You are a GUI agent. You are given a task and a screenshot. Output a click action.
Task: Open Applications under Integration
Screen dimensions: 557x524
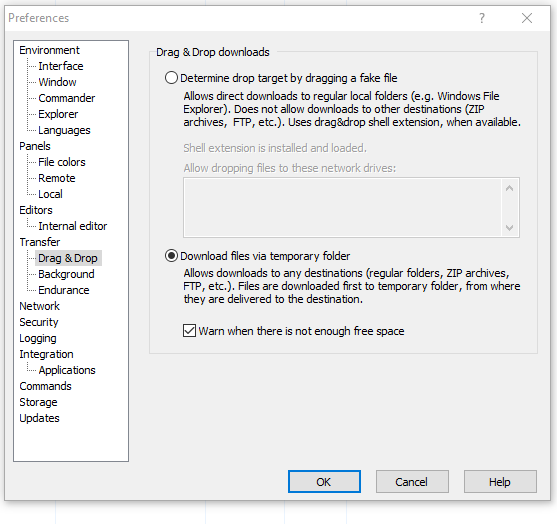click(x=67, y=370)
